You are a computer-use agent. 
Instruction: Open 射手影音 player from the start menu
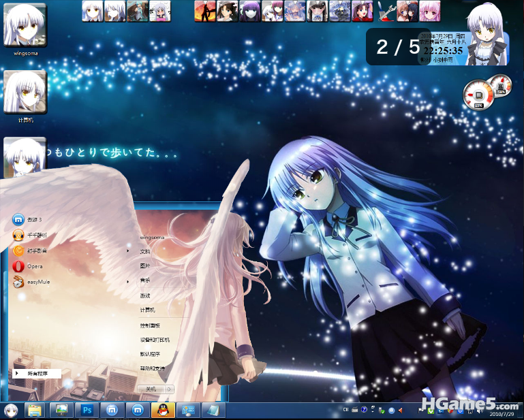pos(30,251)
